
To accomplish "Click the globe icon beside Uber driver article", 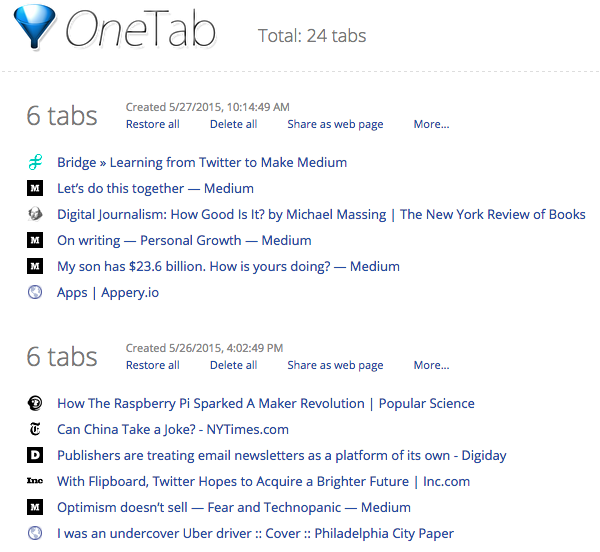I will click(x=35, y=533).
